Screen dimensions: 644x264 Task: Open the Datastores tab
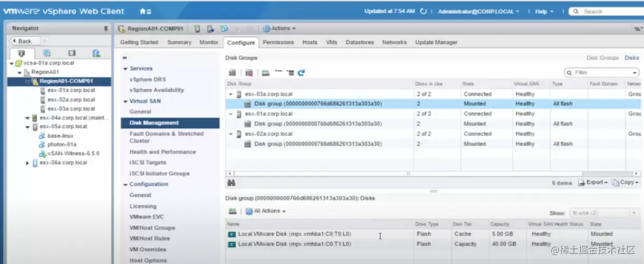pos(360,42)
